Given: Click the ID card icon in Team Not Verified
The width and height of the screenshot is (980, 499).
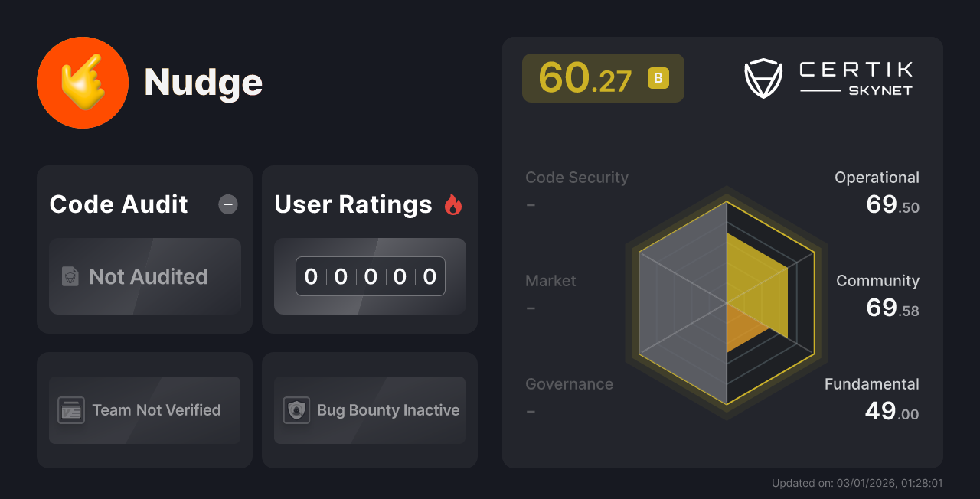Looking at the screenshot, I should pyautogui.click(x=73, y=410).
